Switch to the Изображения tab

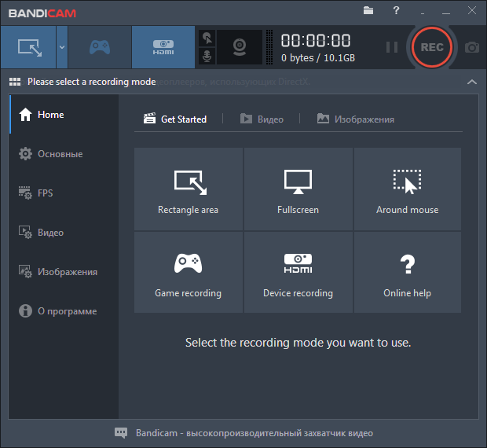[355, 119]
